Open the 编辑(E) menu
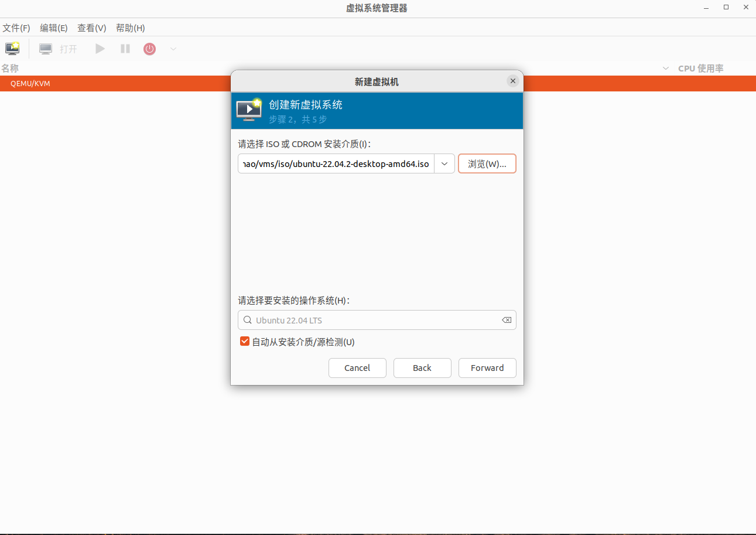The width and height of the screenshot is (756, 535). [54, 28]
